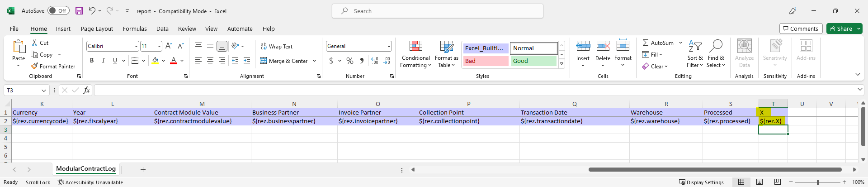Viewport: 868px width, 187px height.
Task: Switch to Page Break Preview icon
Action: tap(778, 182)
